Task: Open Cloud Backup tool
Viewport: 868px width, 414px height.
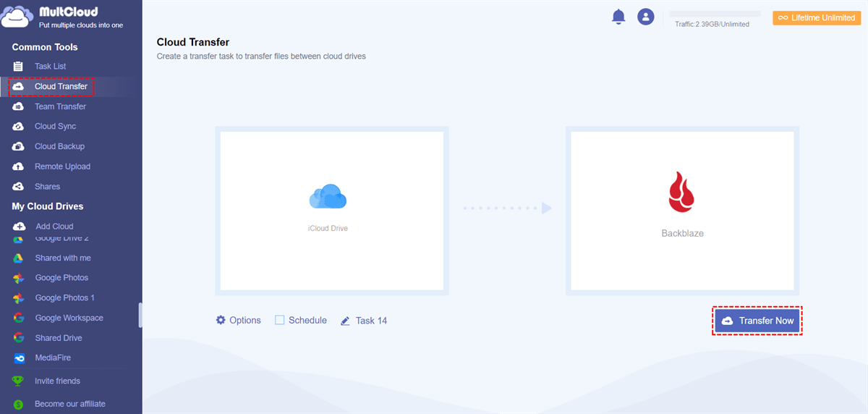Action: tap(59, 146)
